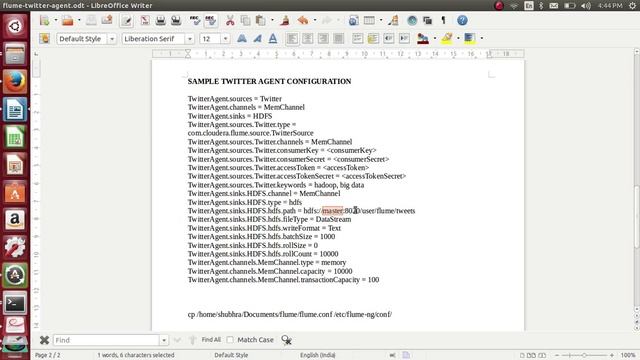Toggle AutoSpellcheck icon
This screenshot has width=640, height=360.
pyautogui.click(x=211, y=20)
